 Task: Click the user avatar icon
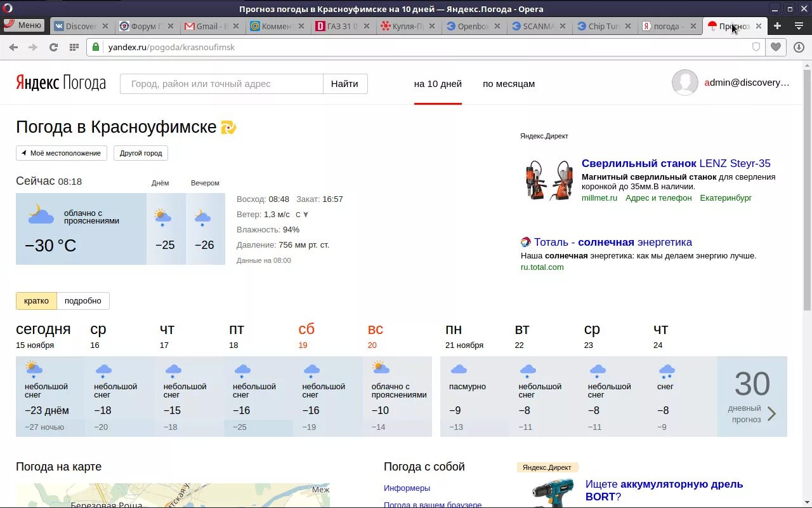tap(685, 83)
